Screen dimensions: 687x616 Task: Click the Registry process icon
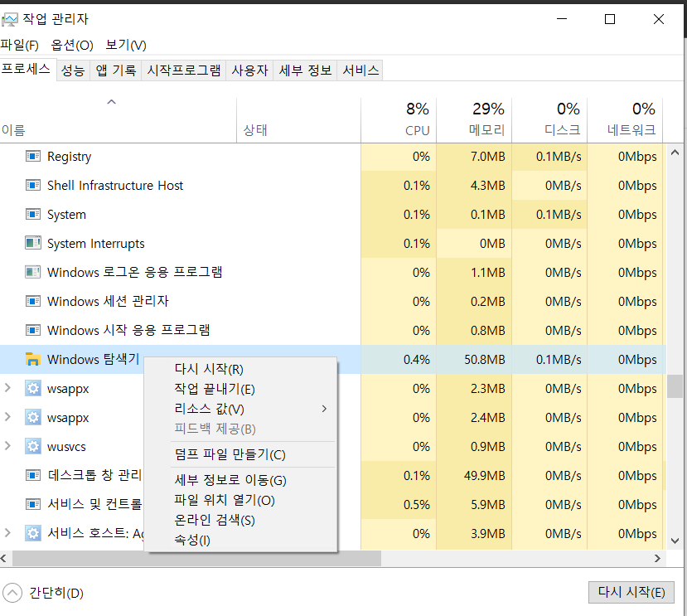[33, 157]
